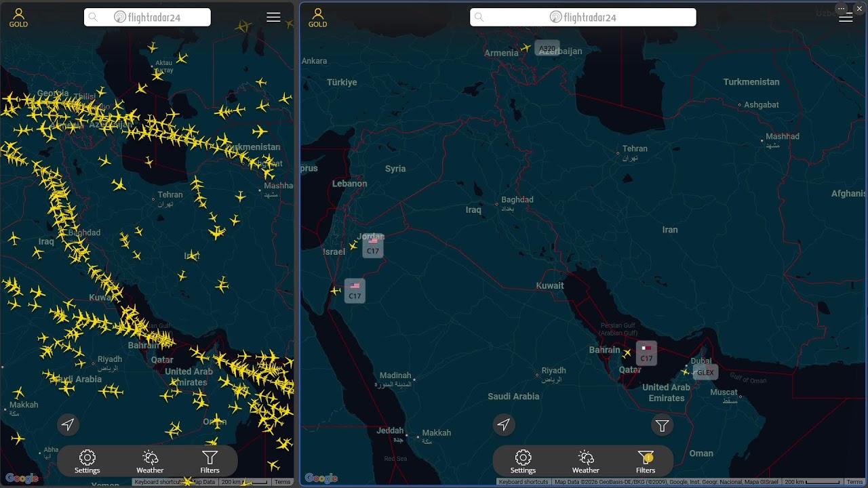Click Saudi Arabia label in right map

(513, 396)
